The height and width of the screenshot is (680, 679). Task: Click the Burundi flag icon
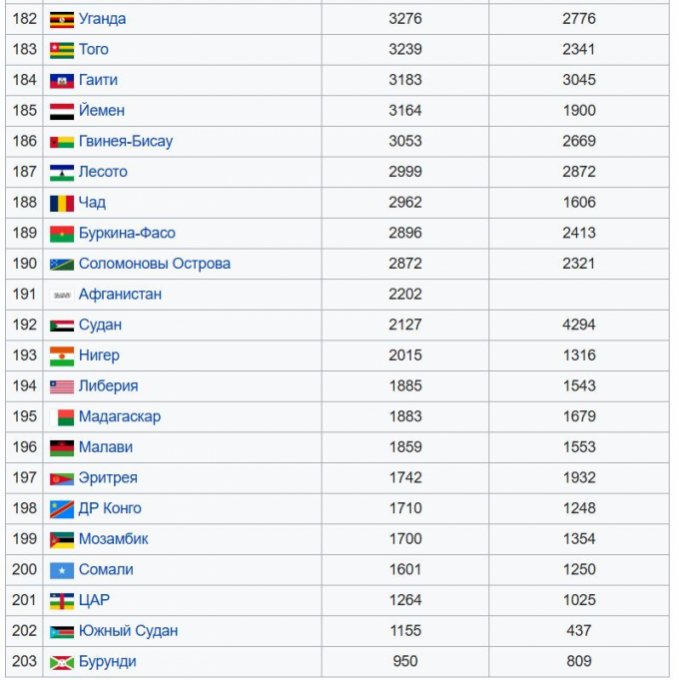[x=62, y=662]
